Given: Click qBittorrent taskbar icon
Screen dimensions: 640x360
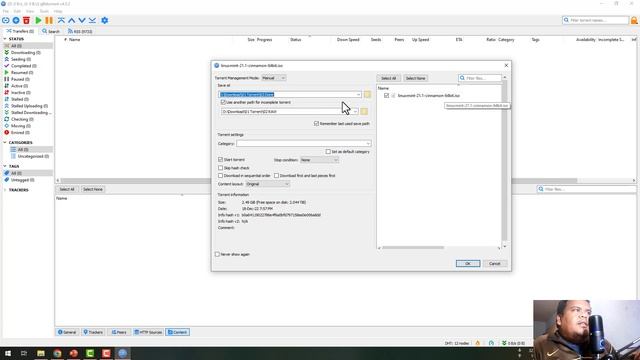Looking at the screenshot, I should [x=122, y=353].
